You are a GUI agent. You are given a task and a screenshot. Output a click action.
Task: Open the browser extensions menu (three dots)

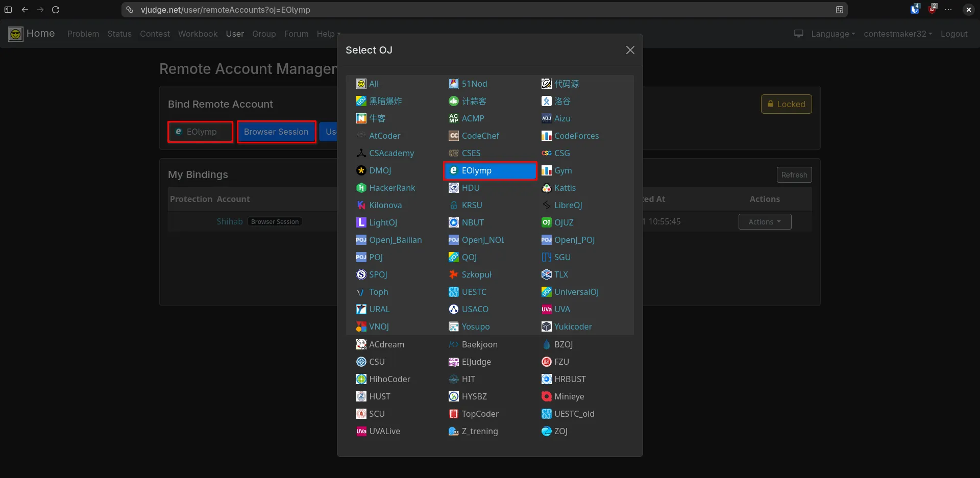coord(948,10)
